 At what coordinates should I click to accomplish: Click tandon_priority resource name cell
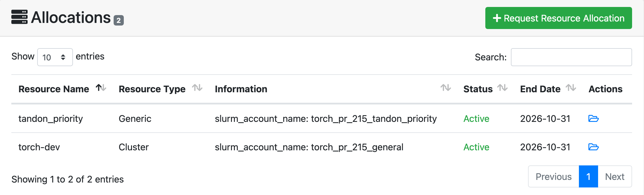51,119
